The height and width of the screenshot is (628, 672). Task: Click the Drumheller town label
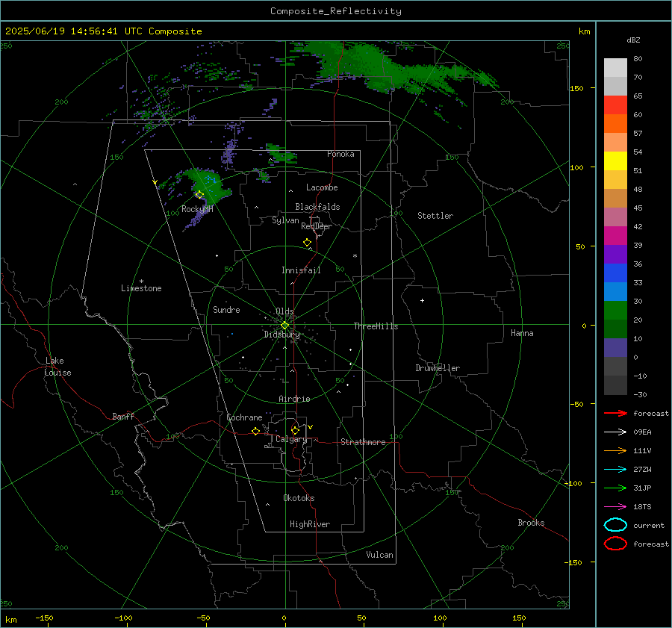(438, 368)
